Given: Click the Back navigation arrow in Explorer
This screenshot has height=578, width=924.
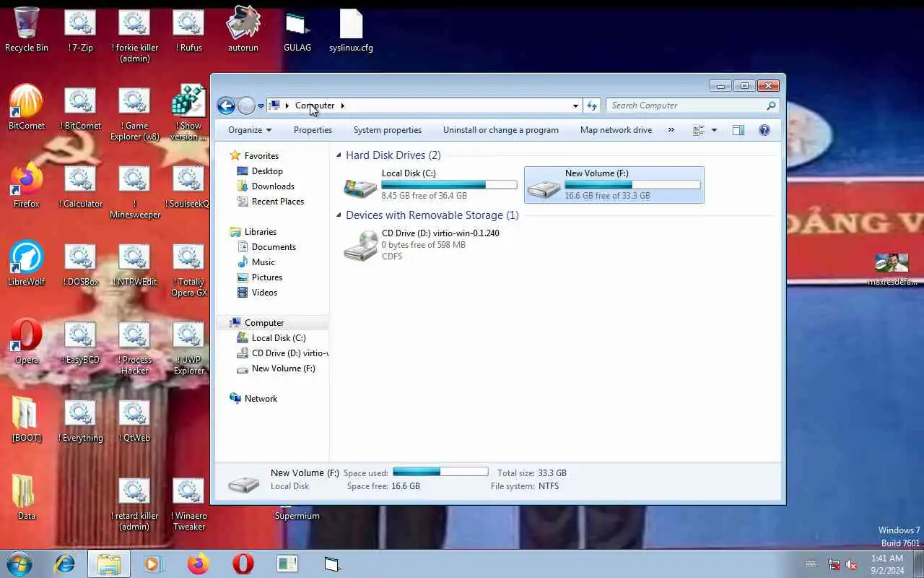Looking at the screenshot, I should [x=226, y=105].
